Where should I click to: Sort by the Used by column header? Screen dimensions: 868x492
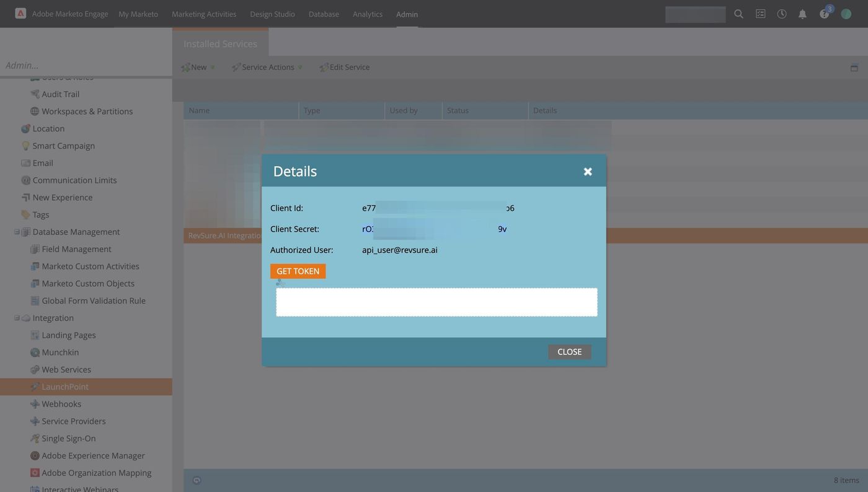click(413, 110)
